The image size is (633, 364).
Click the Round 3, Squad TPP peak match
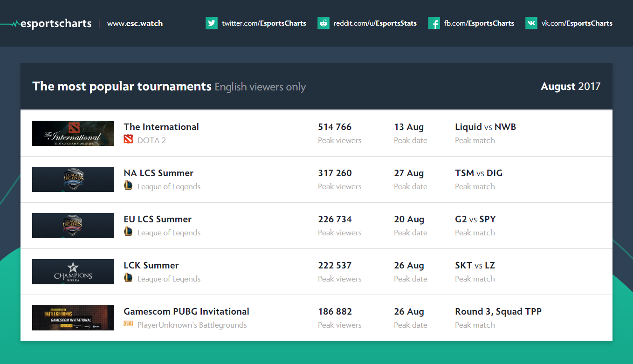(x=498, y=311)
